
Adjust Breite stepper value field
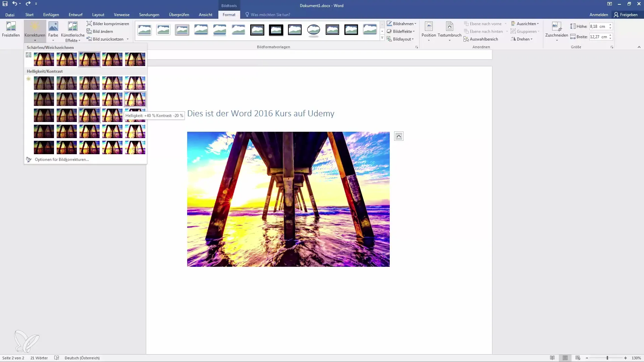599,36
